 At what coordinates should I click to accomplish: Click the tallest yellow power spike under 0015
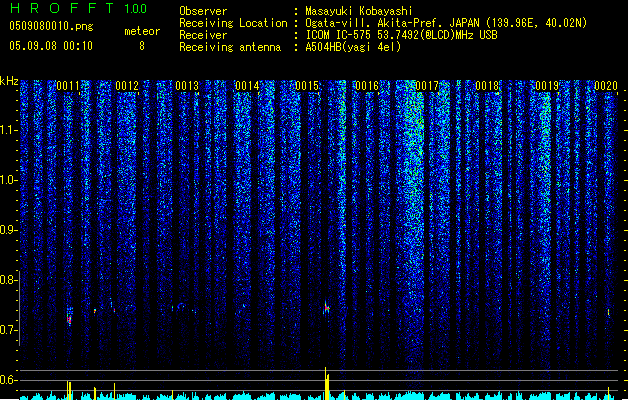click(325, 383)
